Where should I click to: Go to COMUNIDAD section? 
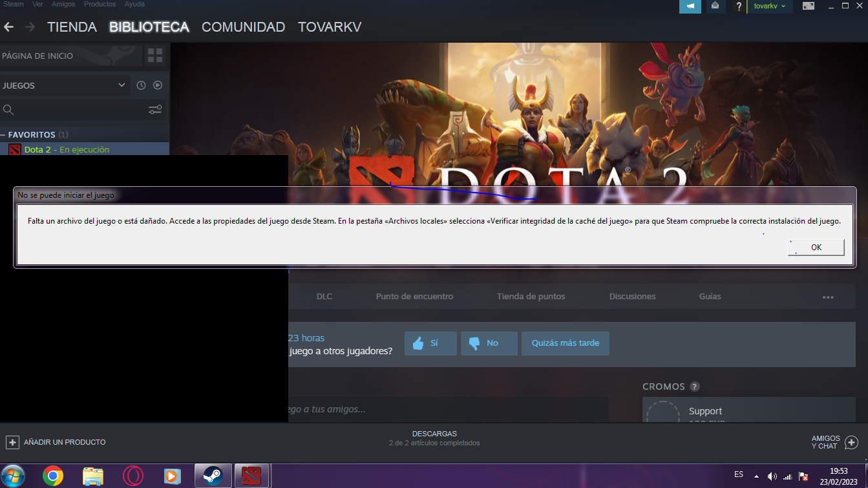point(243,27)
